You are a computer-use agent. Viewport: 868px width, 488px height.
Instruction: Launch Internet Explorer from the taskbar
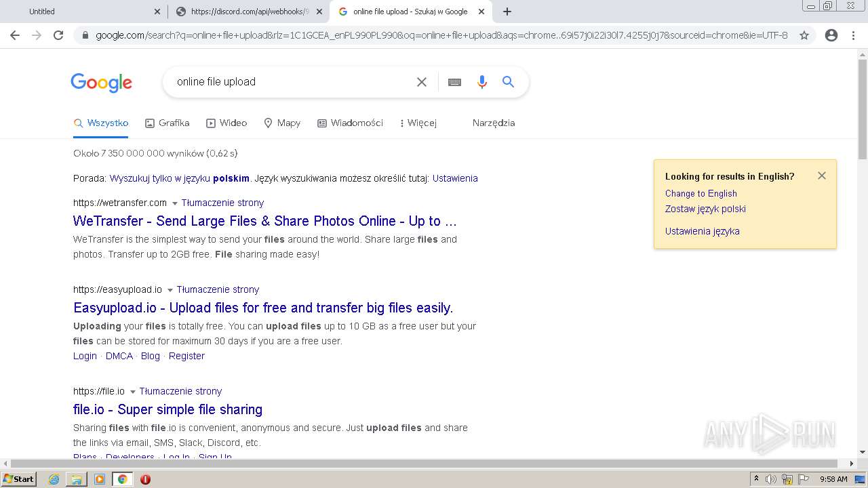point(54,479)
